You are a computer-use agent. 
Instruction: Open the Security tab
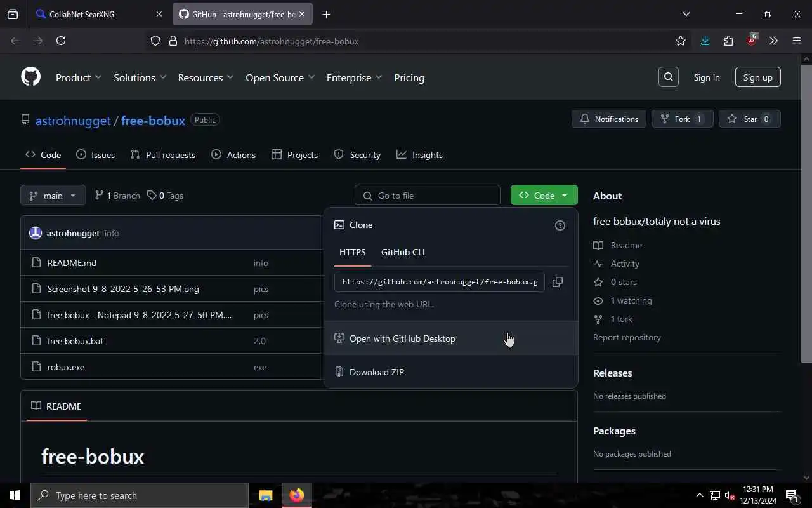[x=357, y=155]
